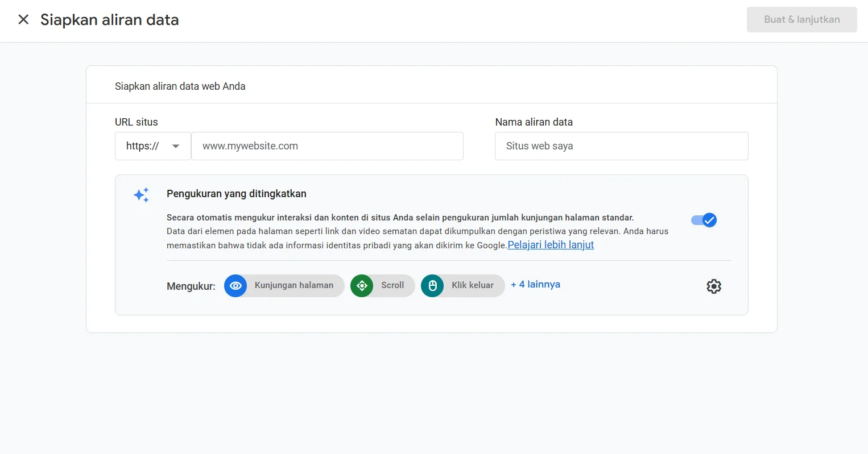Click the eye icon for Kunjungan halaman
Viewport: 868px width, 454px height.
point(235,286)
